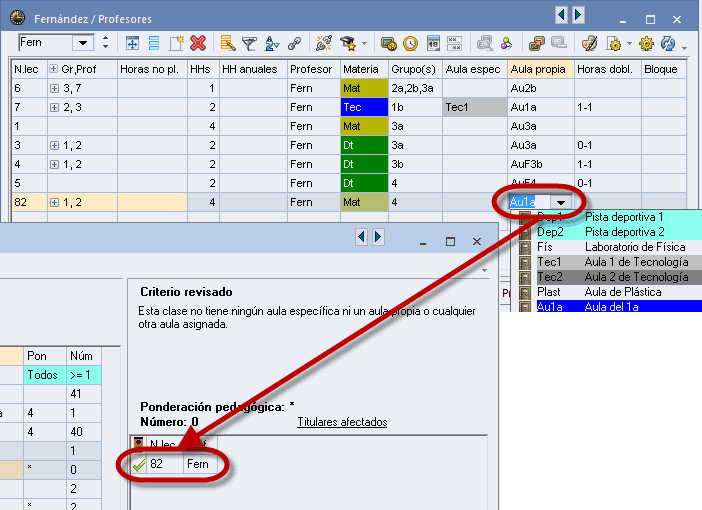
Task: Open the arrow beside the document gear icon
Action: pos(629,43)
